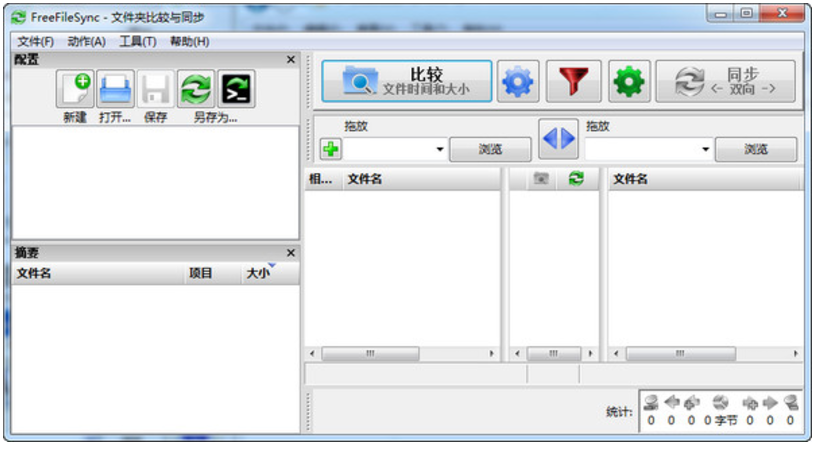Open sync settings via green gear icon
Screen dimensions: 816x450
click(x=629, y=82)
